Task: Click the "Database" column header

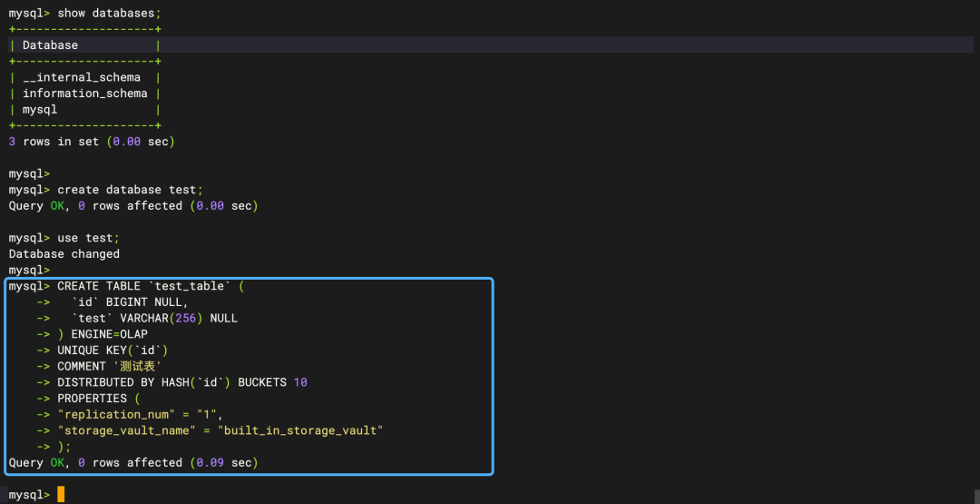Action: pos(50,45)
